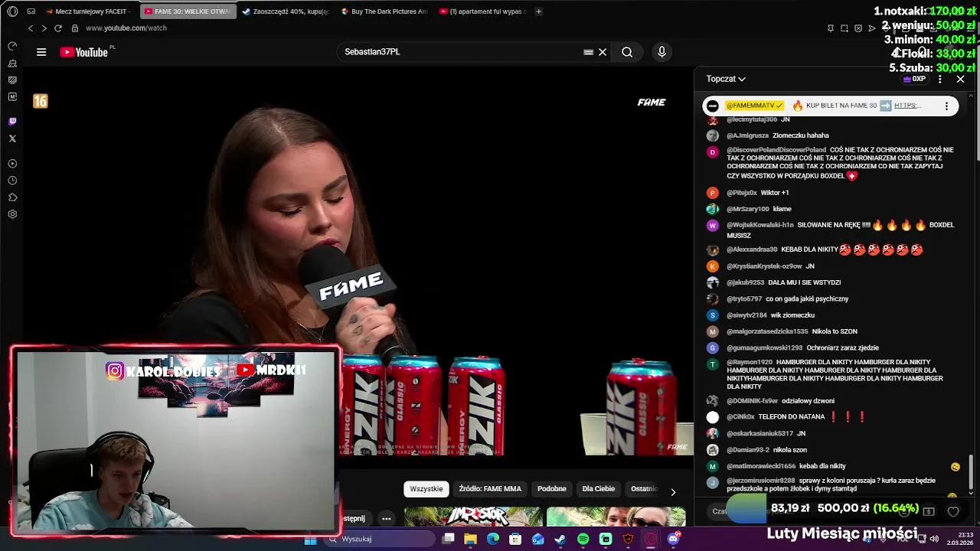The image size is (980, 551).
Task: Go back with the browser back arrow
Action: [31, 28]
